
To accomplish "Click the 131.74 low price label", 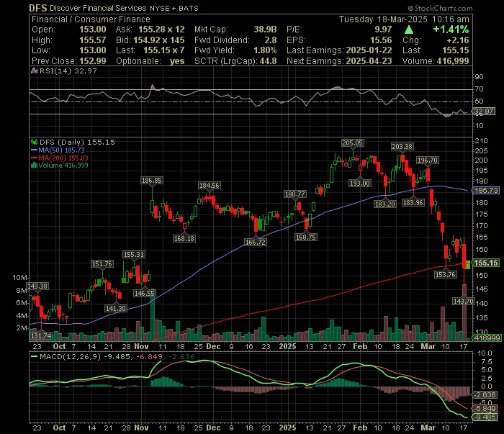I will (41, 335).
